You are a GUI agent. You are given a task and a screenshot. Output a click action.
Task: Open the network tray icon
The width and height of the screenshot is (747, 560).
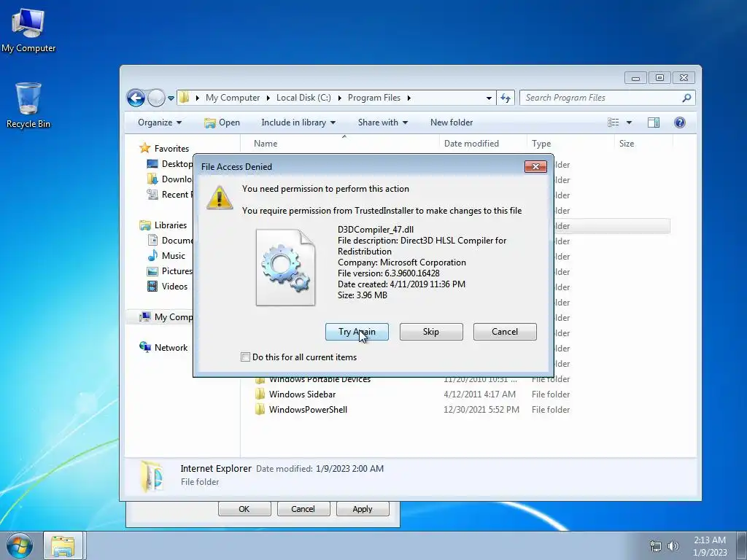tap(656, 546)
